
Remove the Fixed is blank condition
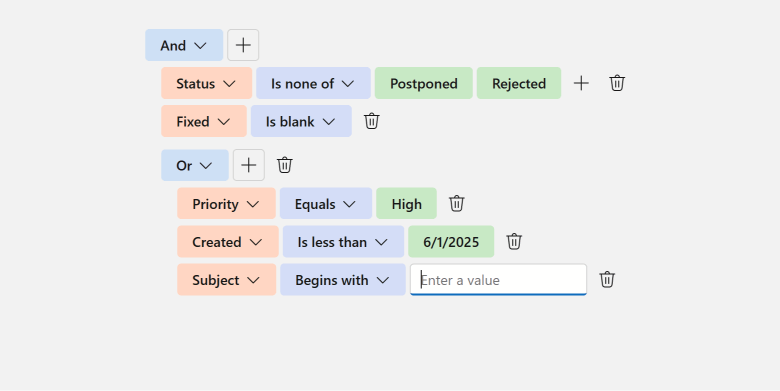coord(372,121)
